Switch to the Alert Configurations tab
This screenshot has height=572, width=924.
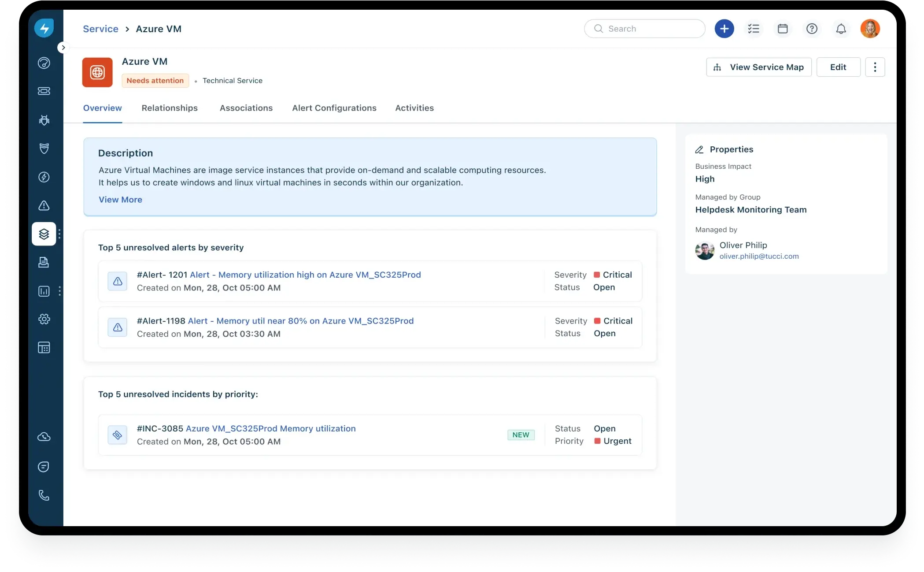[x=334, y=108]
